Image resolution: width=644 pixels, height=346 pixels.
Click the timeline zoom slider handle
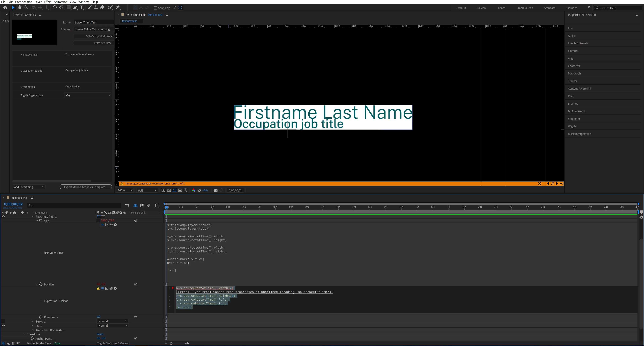pos(171,343)
